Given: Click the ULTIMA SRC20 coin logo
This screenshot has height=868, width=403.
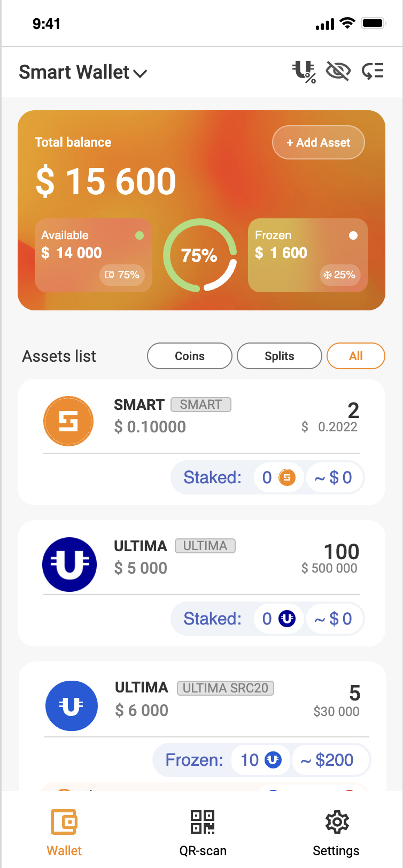Looking at the screenshot, I should [x=72, y=706].
